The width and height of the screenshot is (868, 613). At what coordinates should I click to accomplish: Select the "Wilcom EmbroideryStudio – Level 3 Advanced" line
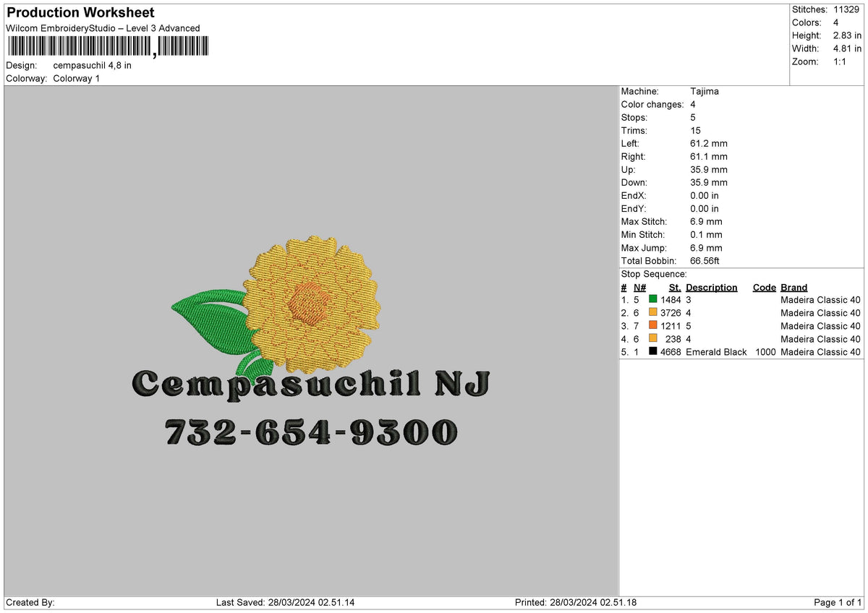tap(103, 29)
